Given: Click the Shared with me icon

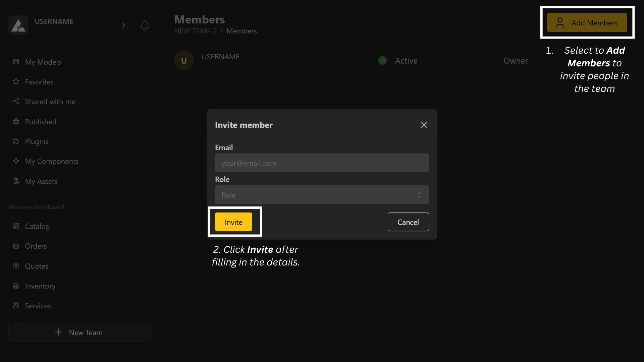Looking at the screenshot, I should click(16, 101).
